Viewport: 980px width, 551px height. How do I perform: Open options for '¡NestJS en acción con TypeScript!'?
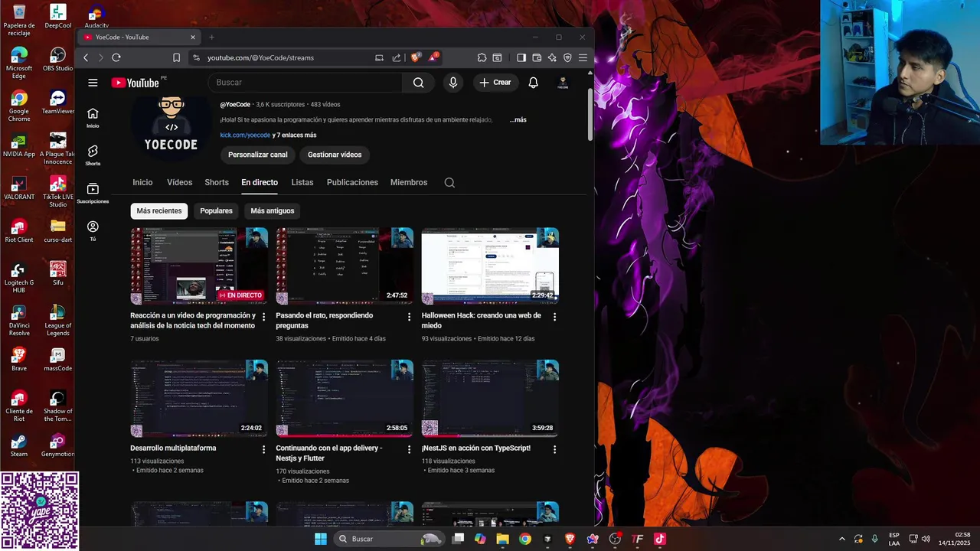coord(555,449)
